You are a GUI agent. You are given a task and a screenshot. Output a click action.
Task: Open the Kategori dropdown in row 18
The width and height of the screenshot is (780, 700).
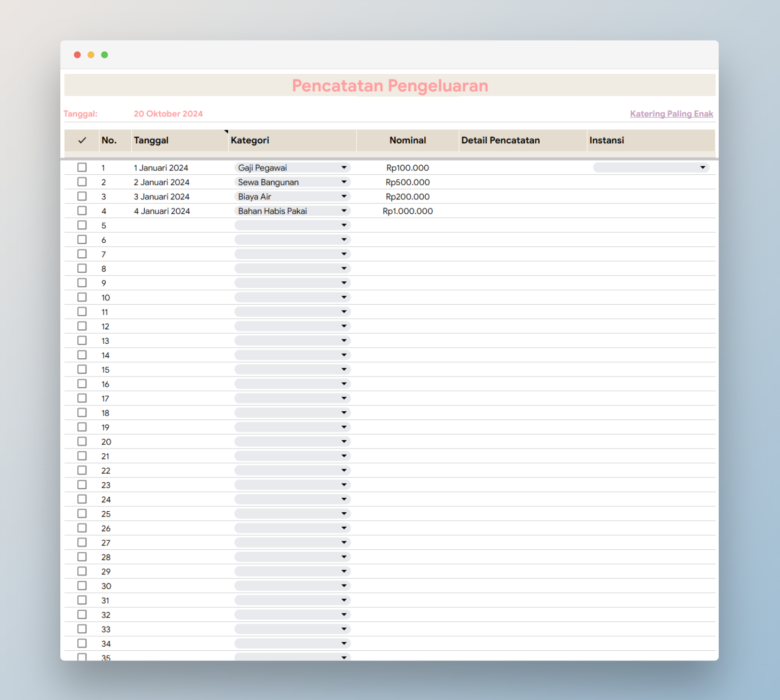coord(292,413)
